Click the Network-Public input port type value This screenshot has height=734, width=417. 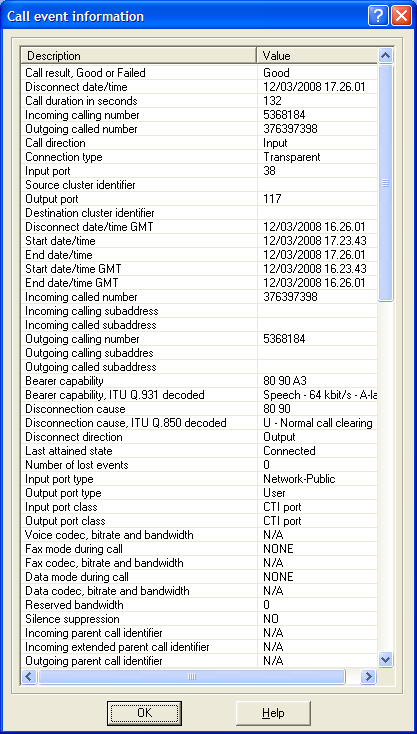(299, 479)
